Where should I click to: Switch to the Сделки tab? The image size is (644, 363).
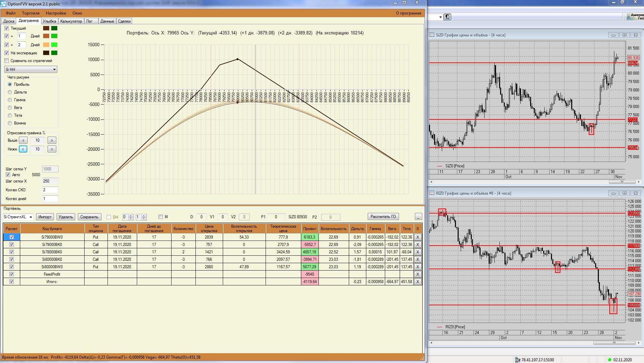tap(124, 21)
